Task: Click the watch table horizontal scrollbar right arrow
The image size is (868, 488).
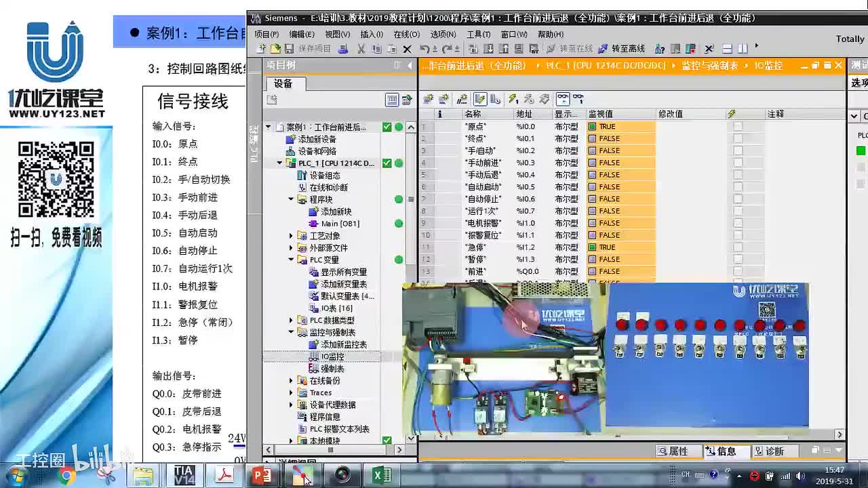Action: click(840, 434)
